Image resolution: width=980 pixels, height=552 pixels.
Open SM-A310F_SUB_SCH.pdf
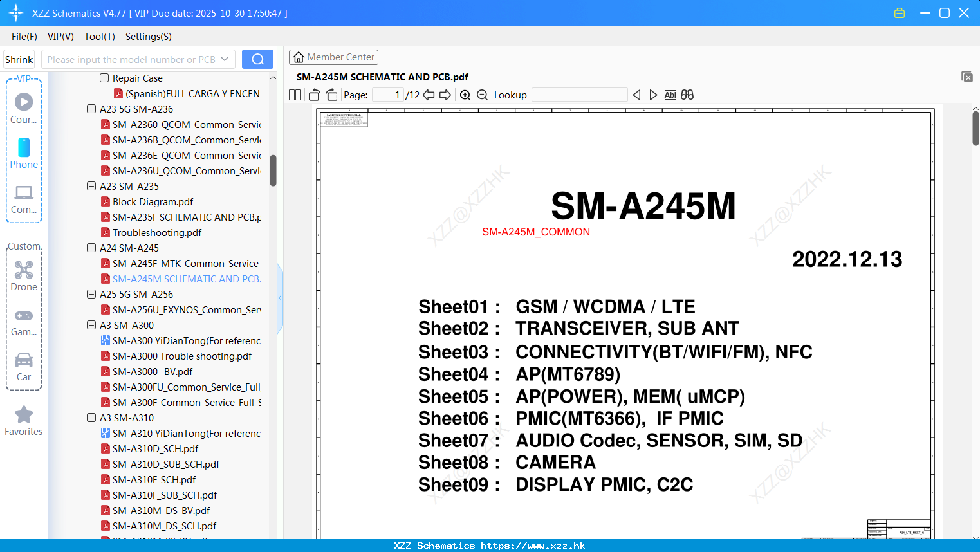[159, 495]
